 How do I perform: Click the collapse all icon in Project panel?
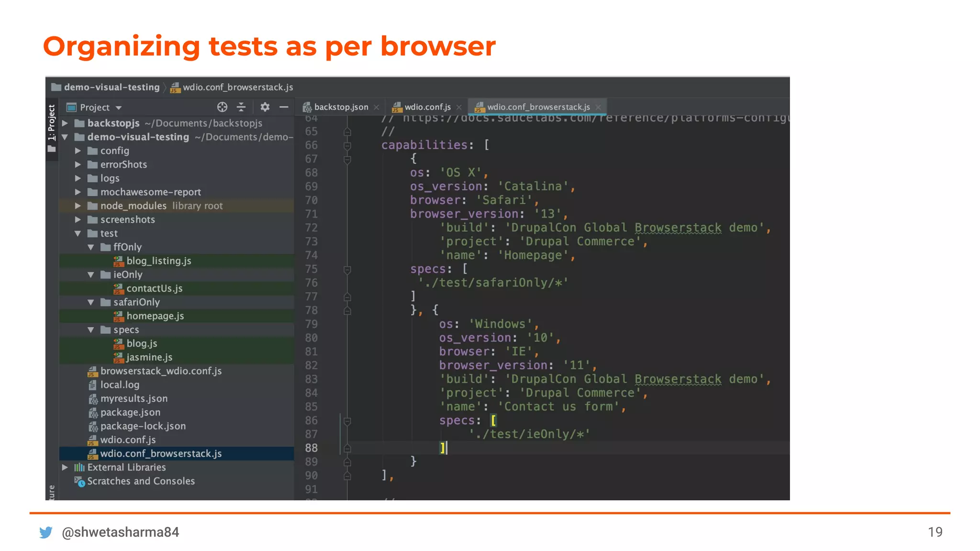[x=241, y=107]
